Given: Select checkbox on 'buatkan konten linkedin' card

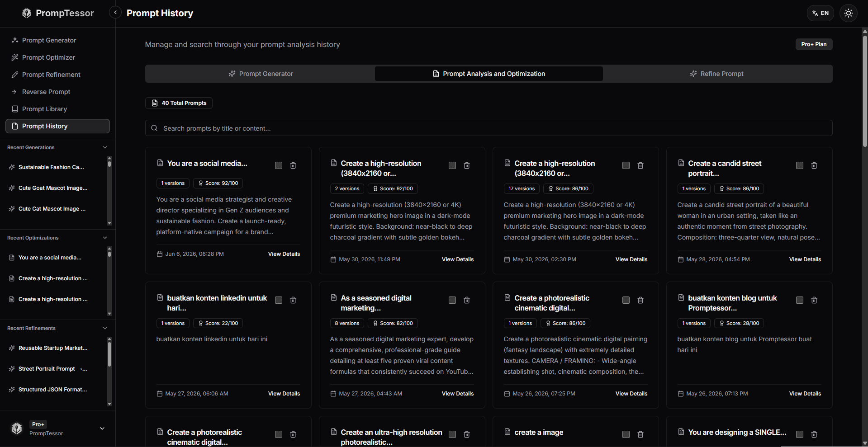Looking at the screenshot, I should coord(279,300).
